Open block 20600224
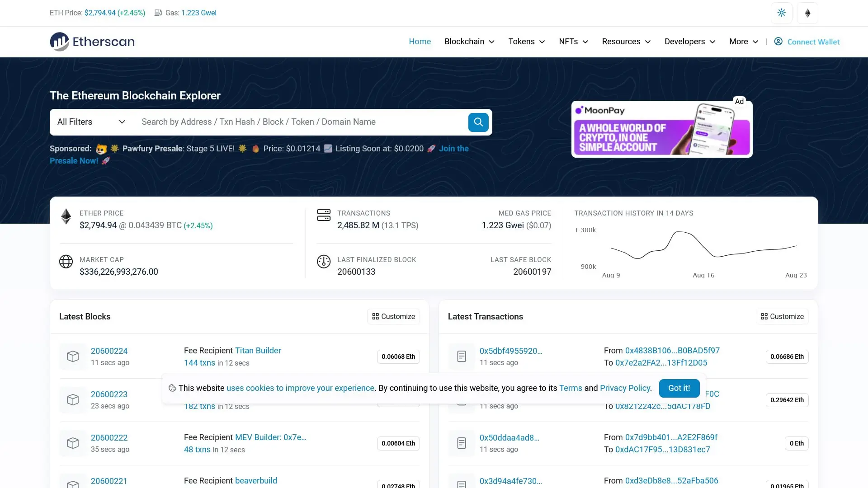 pos(109,351)
